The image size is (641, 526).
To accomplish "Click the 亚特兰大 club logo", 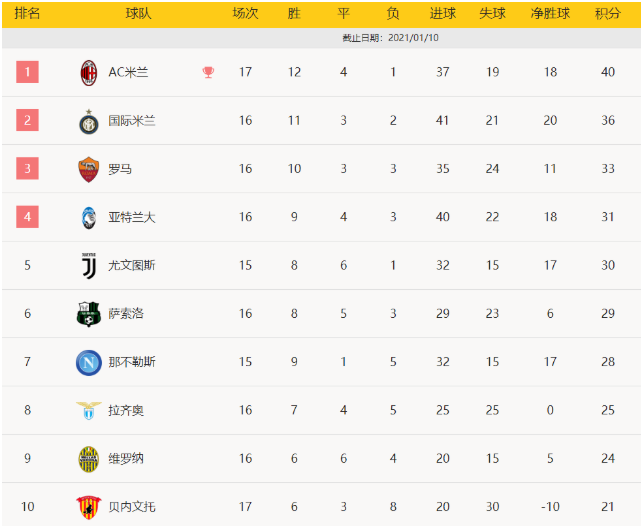I will click(89, 217).
